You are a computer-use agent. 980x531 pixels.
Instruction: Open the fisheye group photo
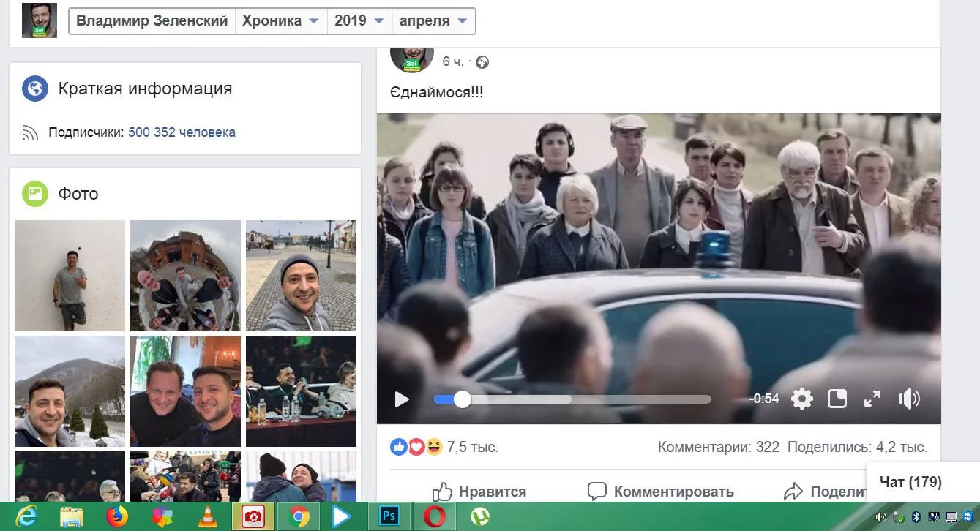(185, 276)
